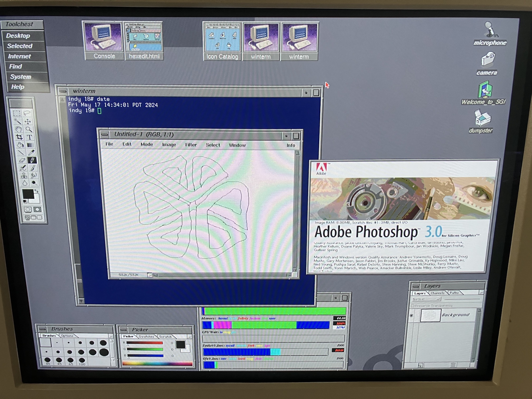This screenshot has height=399, width=532.
Task: Select the Magic Wand tool
Action: coord(17,121)
